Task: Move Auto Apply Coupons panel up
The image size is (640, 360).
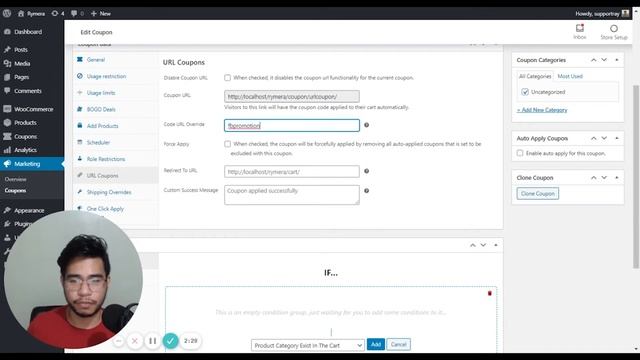Action: pyautogui.click(x=593, y=138)
